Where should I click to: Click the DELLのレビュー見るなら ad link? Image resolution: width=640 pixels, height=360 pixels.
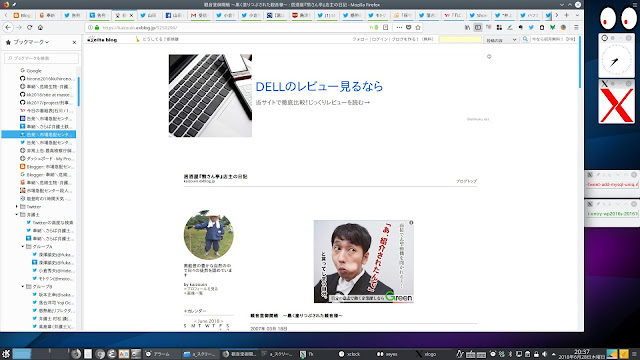[x=319, y=87]
